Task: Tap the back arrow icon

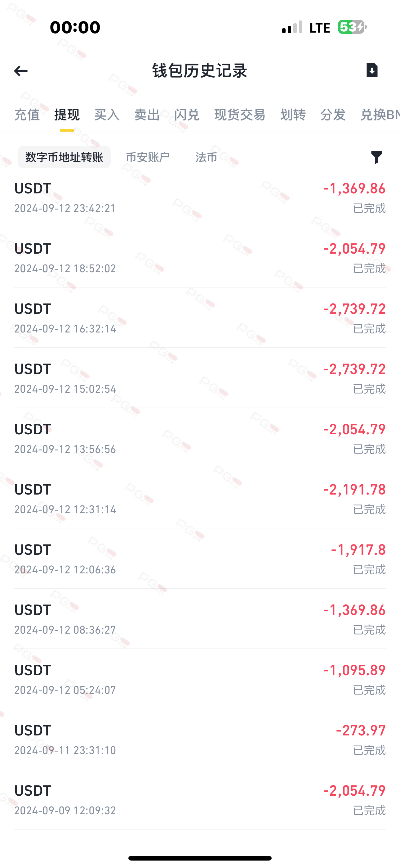Action: point(20,71)
